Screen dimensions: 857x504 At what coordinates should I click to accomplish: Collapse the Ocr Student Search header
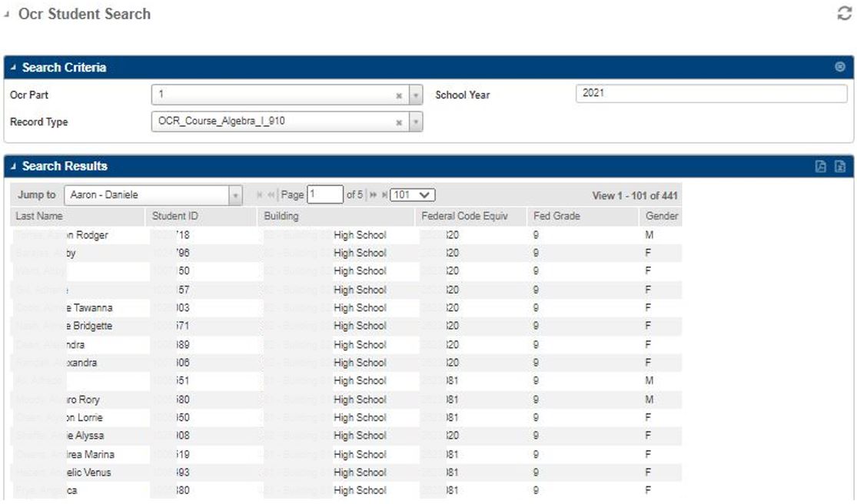(x=6, y=13)
